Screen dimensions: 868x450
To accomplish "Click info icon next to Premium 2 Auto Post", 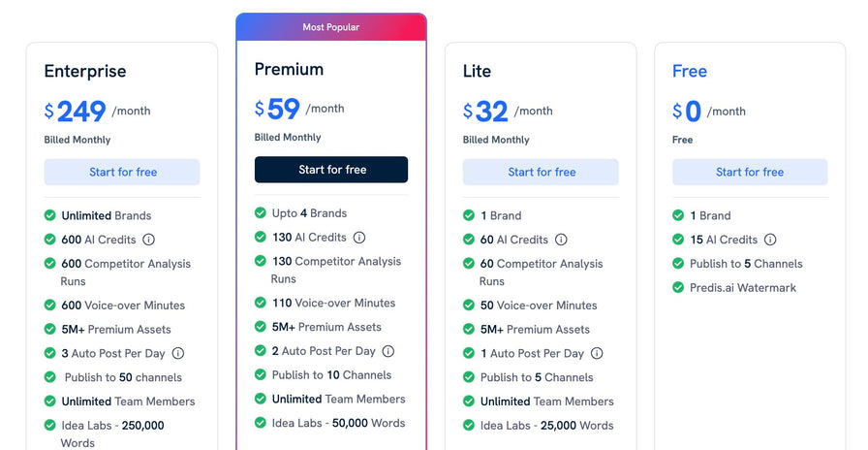I will [388, 351].
